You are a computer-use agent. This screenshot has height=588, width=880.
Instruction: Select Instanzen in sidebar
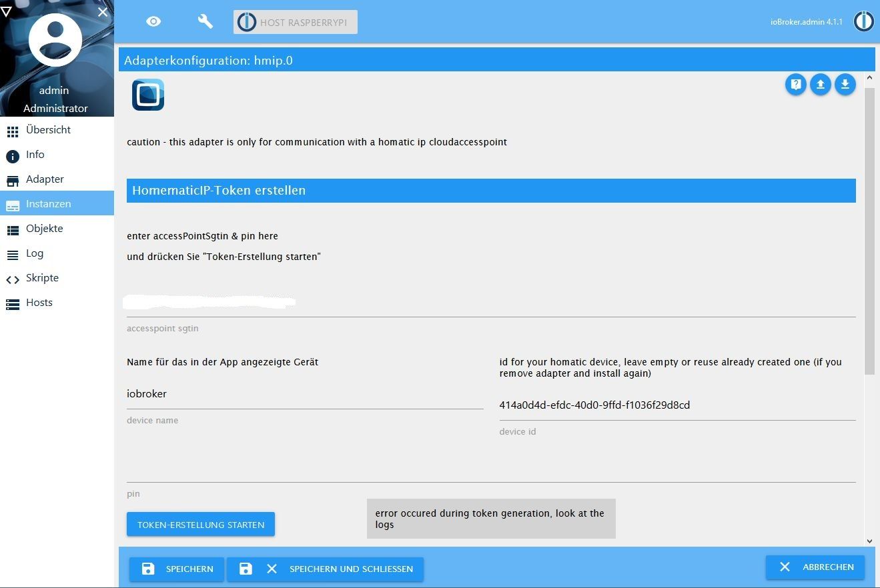[x=57, y=204]
